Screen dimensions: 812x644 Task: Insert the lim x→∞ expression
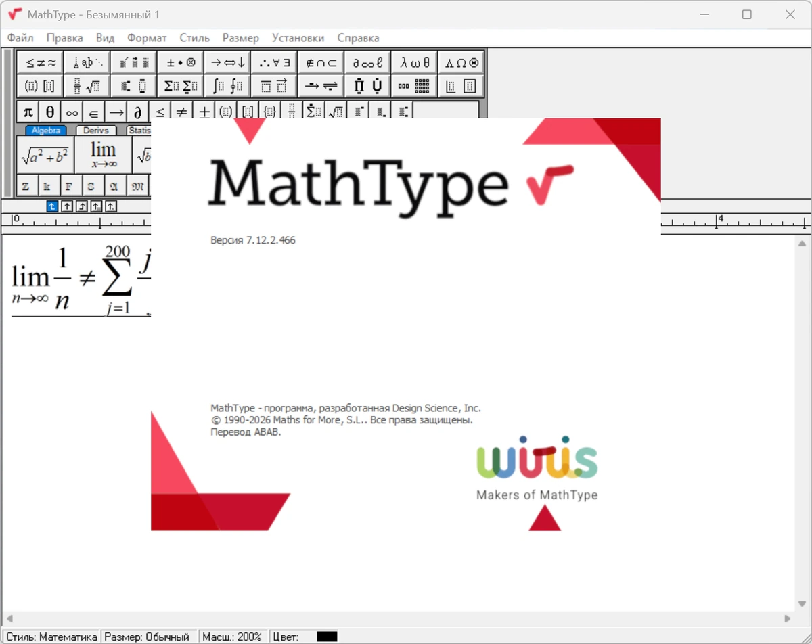103,155
